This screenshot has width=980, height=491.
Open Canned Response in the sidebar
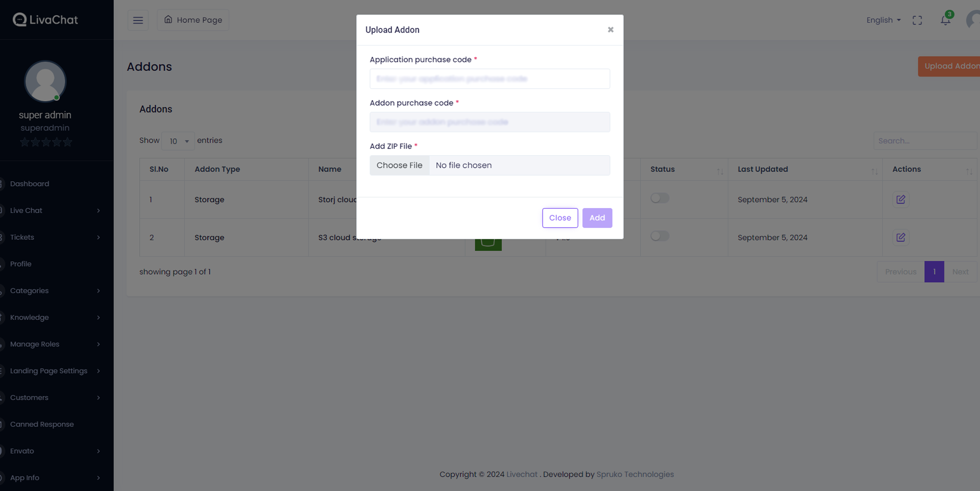point(42,424)
